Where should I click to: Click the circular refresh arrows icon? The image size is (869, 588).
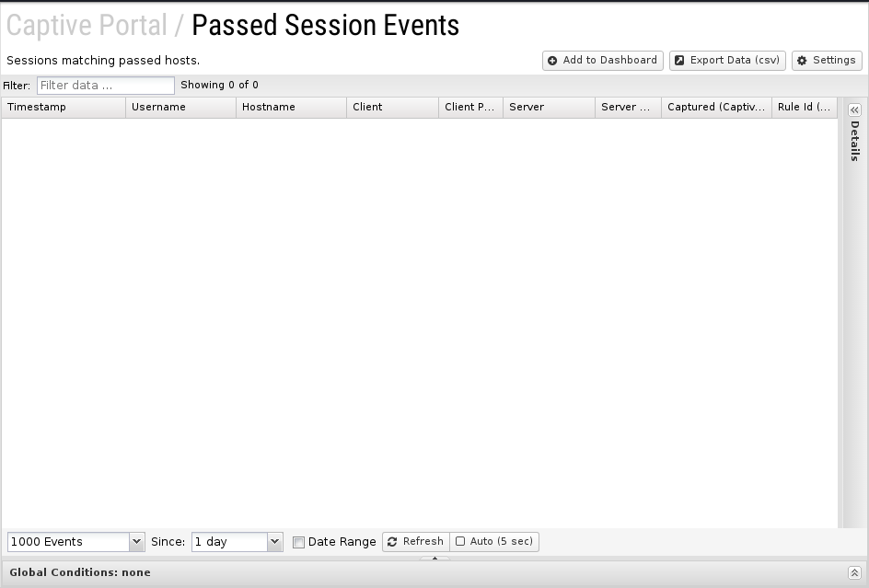pyautogui.click(x=392, y=541)
